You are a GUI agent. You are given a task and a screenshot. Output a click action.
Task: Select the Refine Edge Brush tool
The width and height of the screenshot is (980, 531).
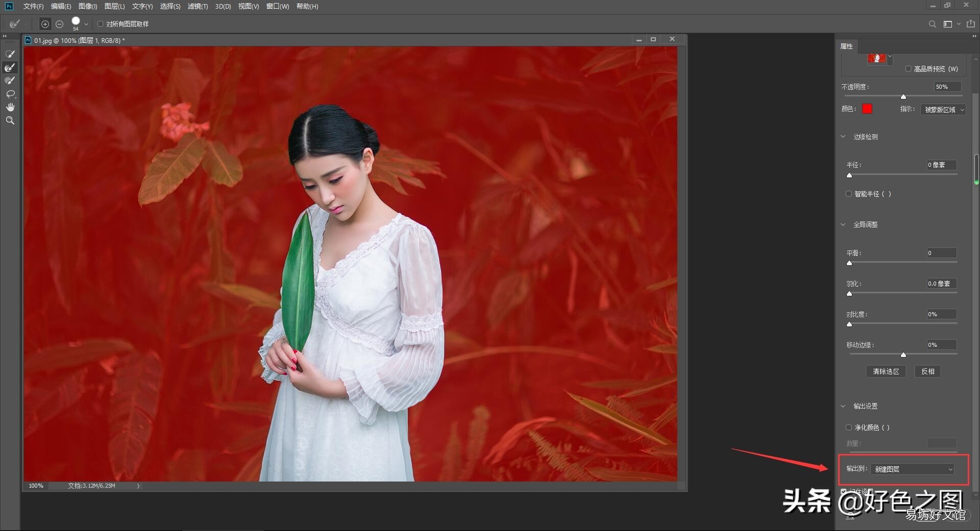[10, 67]
